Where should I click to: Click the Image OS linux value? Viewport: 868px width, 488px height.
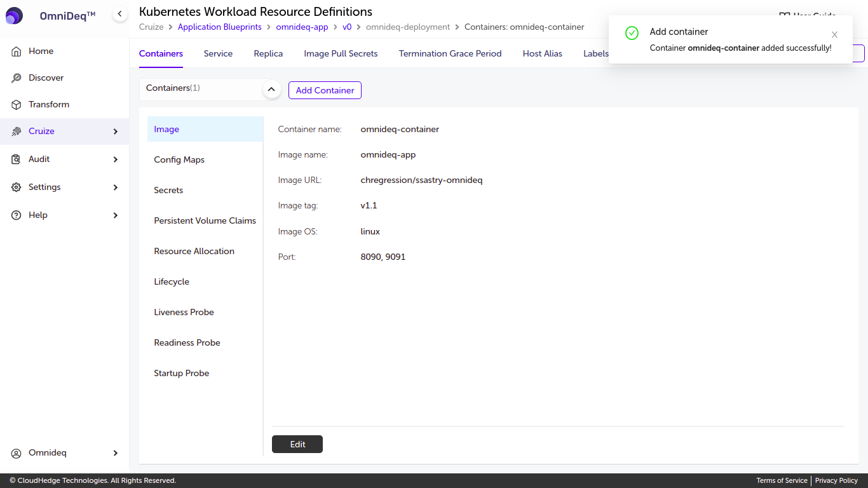click(x=370, y=231)
